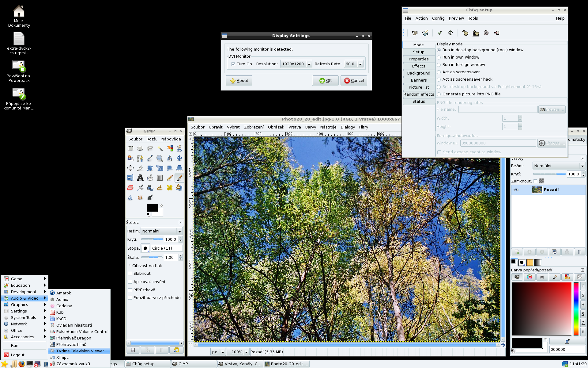Select the Color Picker eyedropper tool
588x368 pixels.
150,158
